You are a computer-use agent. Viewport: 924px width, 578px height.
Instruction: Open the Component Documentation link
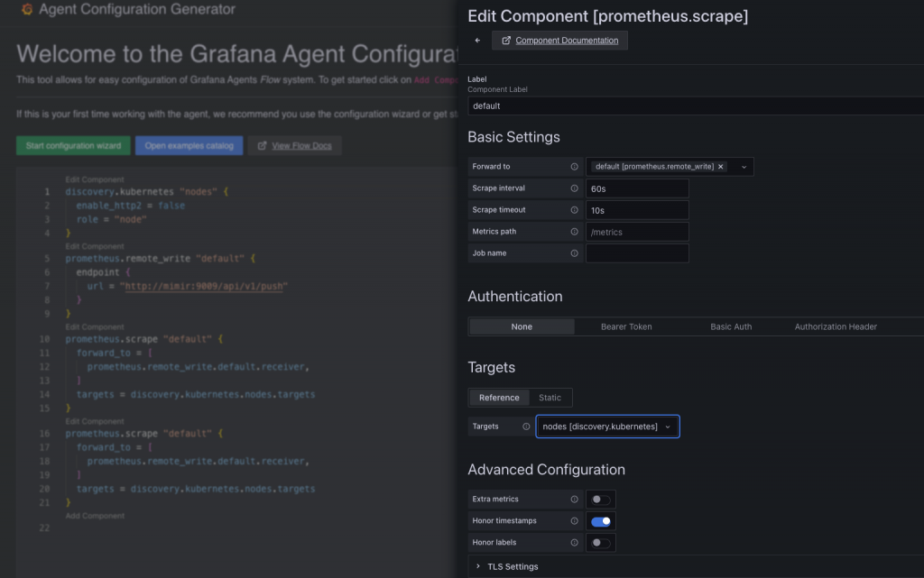click(x=559, y=41)
